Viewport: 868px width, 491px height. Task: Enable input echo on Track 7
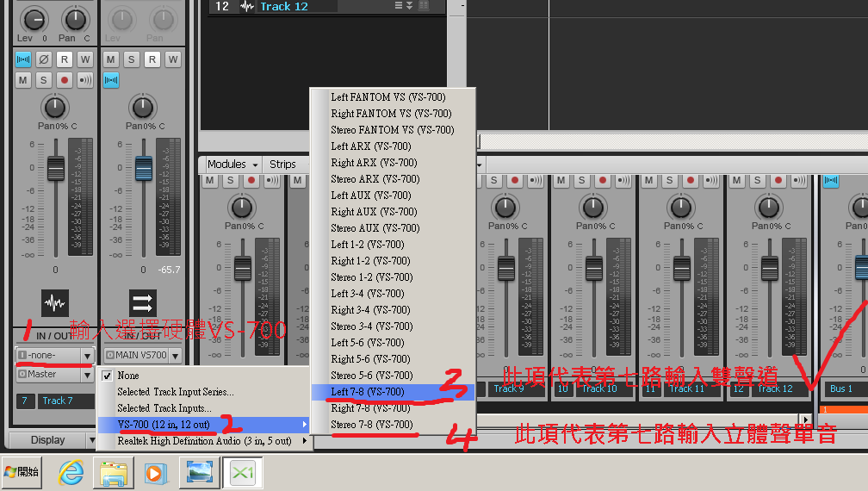click(85, 80)
